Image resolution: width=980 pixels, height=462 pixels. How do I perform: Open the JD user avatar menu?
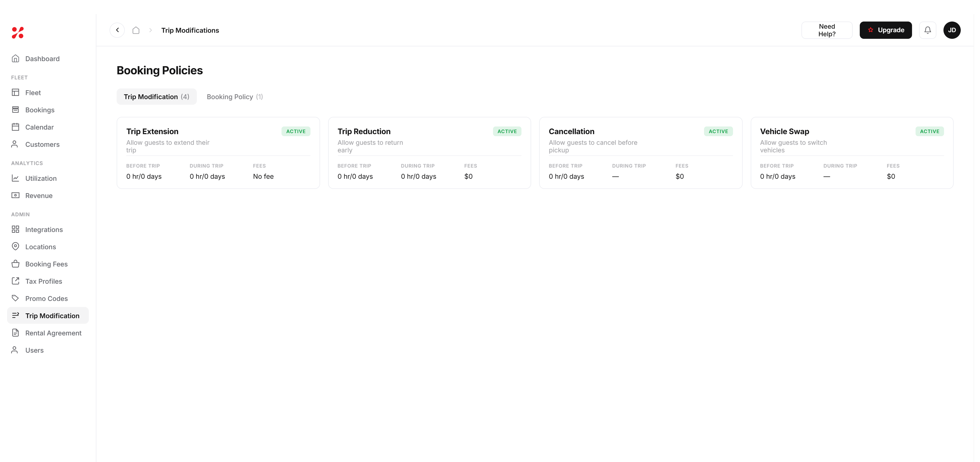[x=952, y=30]
